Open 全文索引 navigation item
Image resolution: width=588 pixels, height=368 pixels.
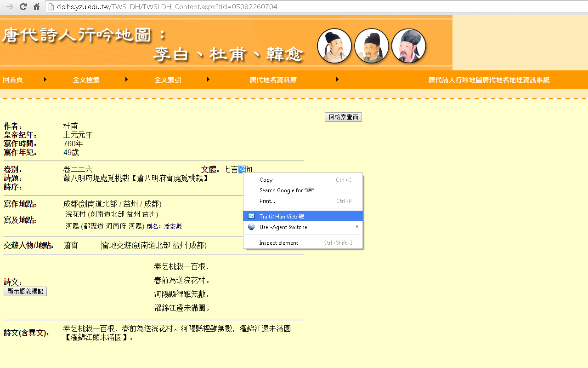[168, 80]
